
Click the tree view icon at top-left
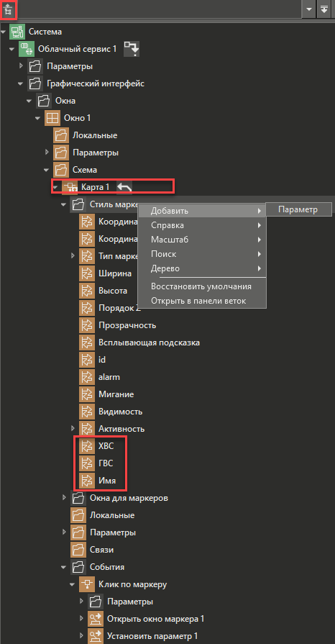tap(9, 11)
